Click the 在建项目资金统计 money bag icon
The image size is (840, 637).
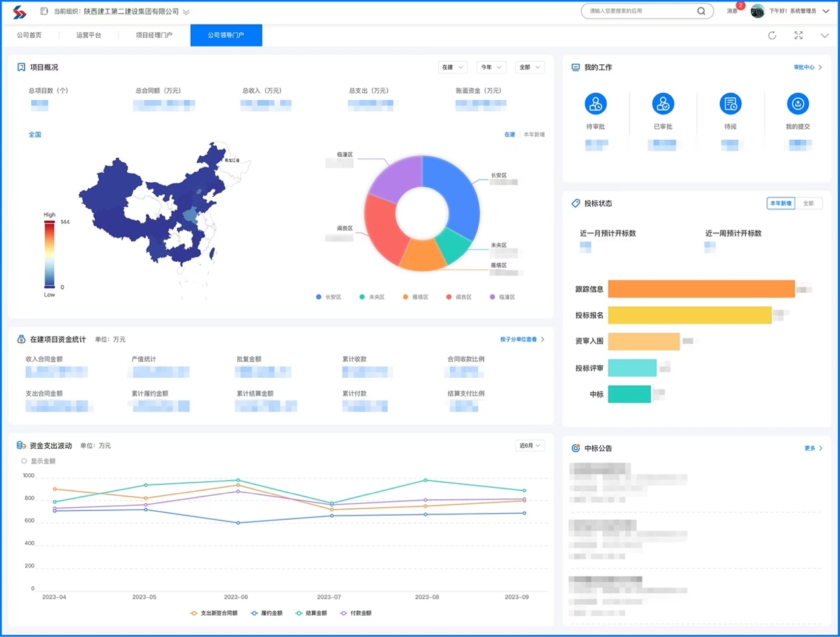21,339
